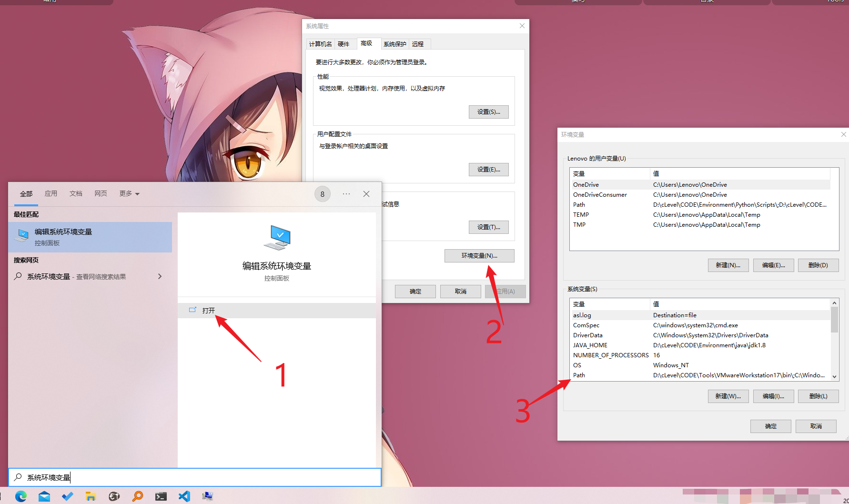
Task: Close the search panel with X
Action: 366,194
